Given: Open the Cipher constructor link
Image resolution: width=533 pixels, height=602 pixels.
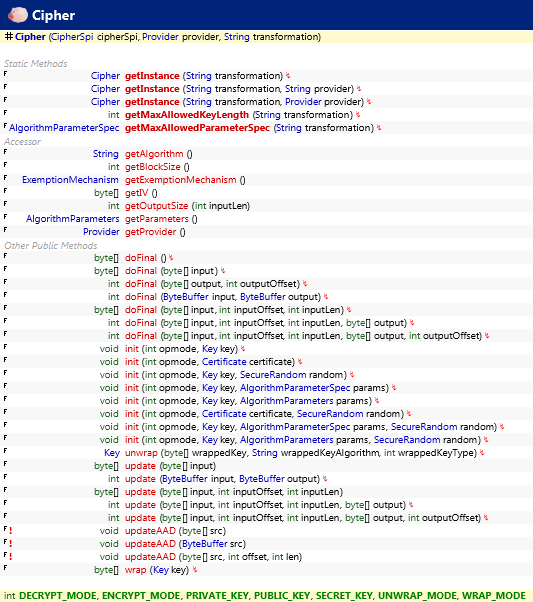Looking at the screenshot, I should 30,37.
